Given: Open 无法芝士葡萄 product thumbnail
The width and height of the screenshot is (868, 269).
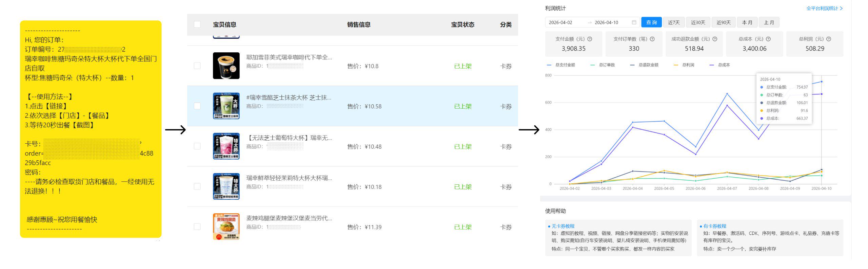Looking at the screenshot, I should pos(226,146).
